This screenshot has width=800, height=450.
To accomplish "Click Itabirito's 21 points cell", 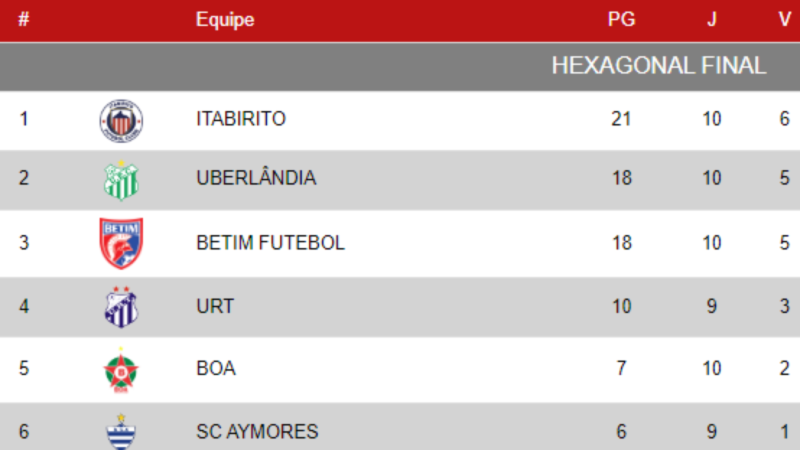I will pos(621,119).
